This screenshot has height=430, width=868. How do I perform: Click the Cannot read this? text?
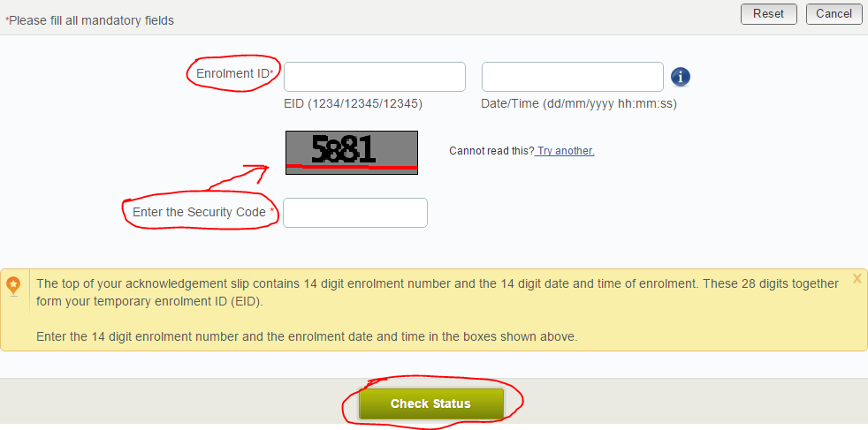(491, 151)
